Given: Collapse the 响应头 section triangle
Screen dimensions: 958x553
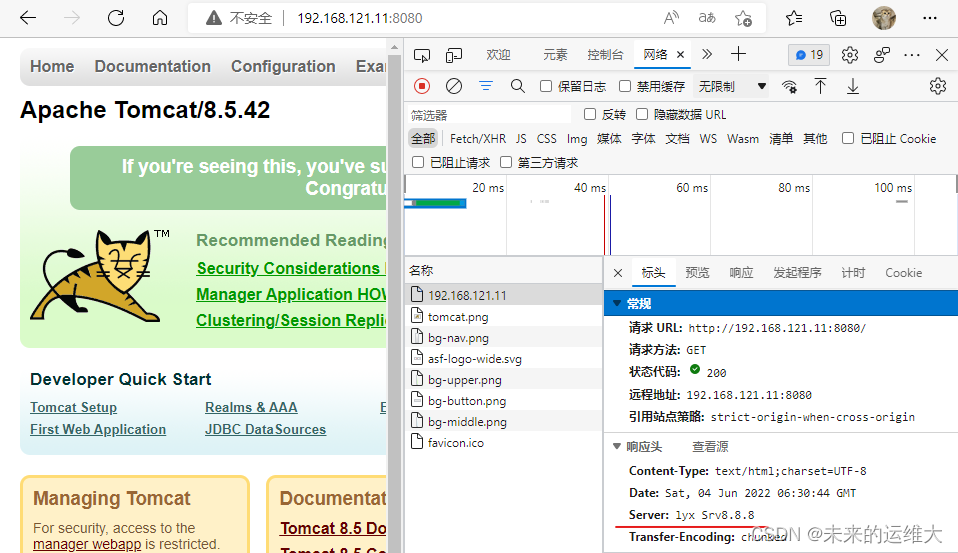Looking at the screenshot, I should coord(616,446).
